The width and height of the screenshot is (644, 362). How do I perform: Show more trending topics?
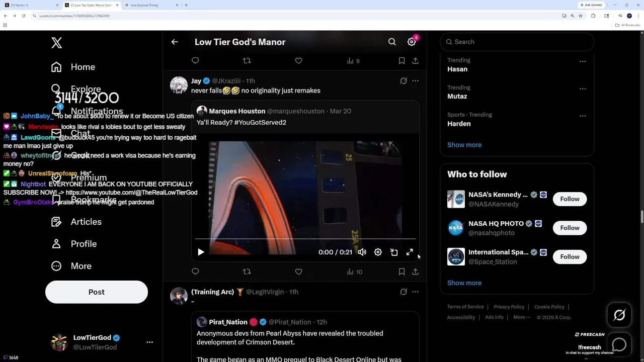464,145
